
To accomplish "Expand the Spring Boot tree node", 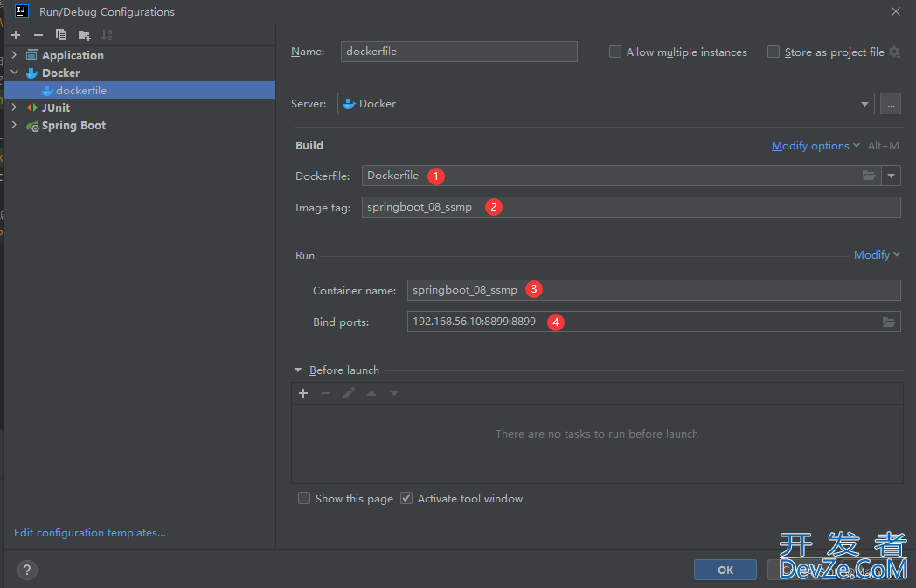I will click(x=15, y=125).
